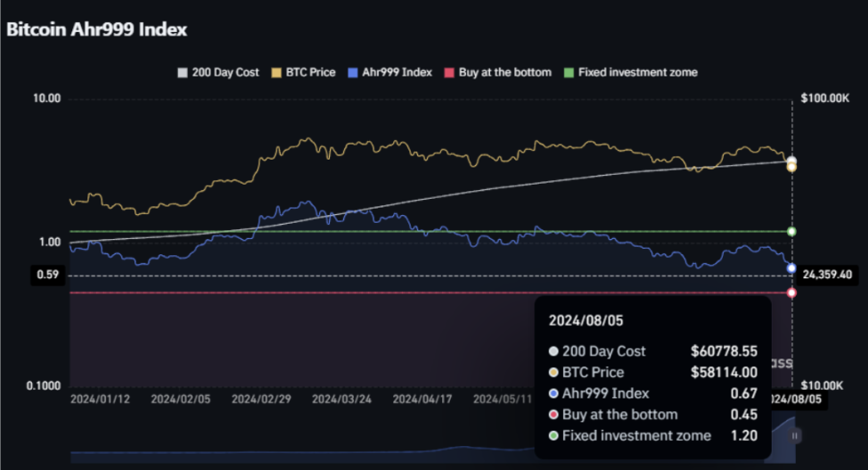
Task: Toggle the Fixed investment zone legend text
Action: pyautogui.click(x=637, y=72)
